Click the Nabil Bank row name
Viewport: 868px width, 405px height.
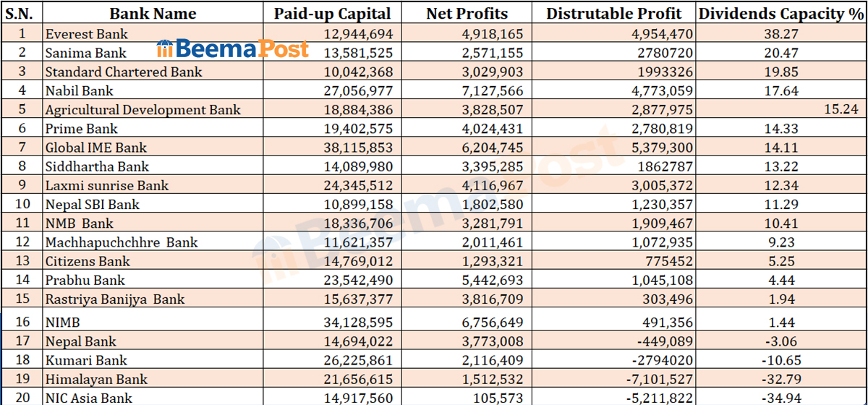point(80,91)
